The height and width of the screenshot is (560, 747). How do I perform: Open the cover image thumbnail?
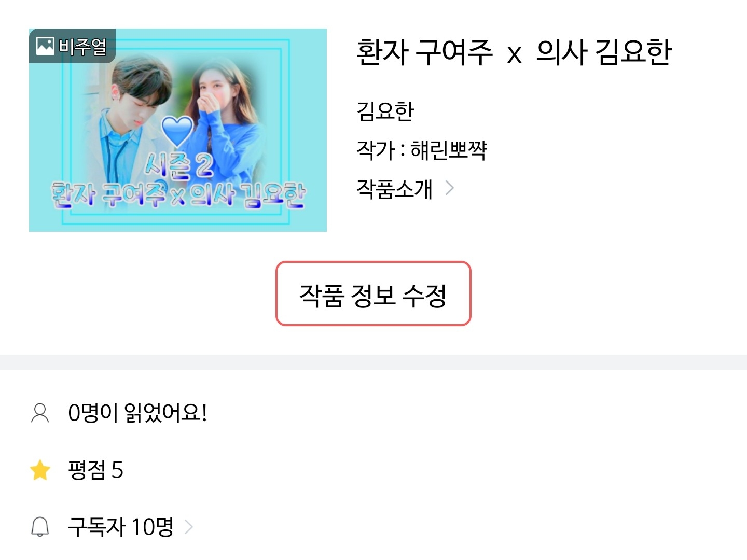178,130
